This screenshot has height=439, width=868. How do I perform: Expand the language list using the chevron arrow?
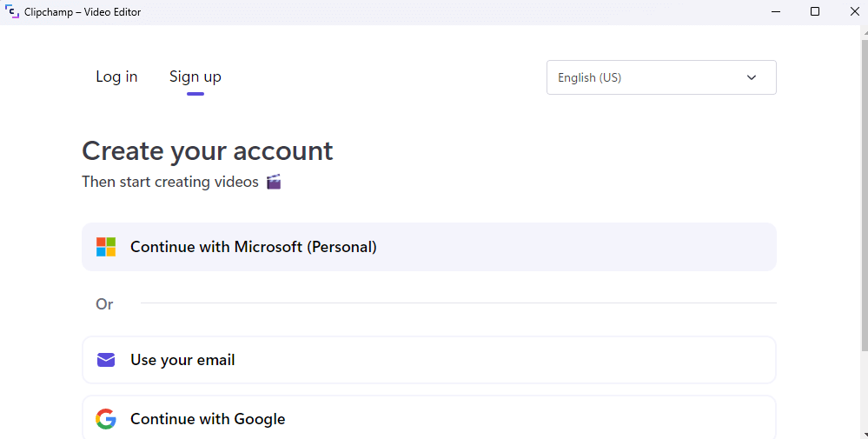pyautogui.click(x=752, y=77)
